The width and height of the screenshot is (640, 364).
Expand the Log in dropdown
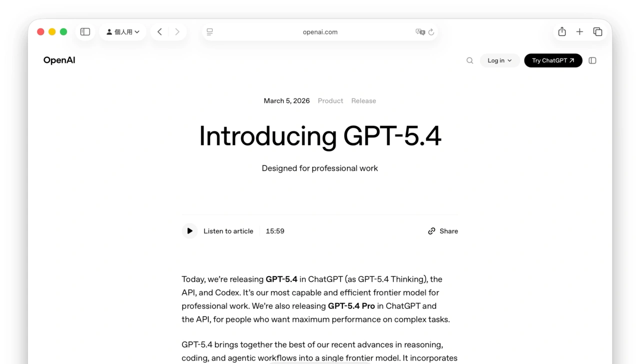pos(499,60)
